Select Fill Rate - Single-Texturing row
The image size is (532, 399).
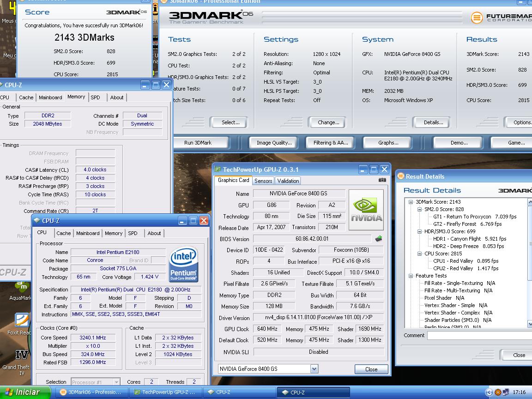(x=460, y=283)
